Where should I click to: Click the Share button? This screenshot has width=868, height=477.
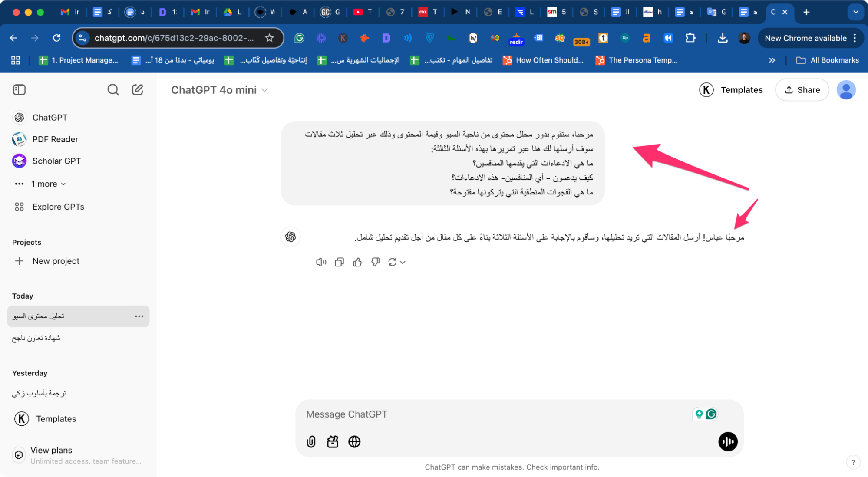(802, 90)
